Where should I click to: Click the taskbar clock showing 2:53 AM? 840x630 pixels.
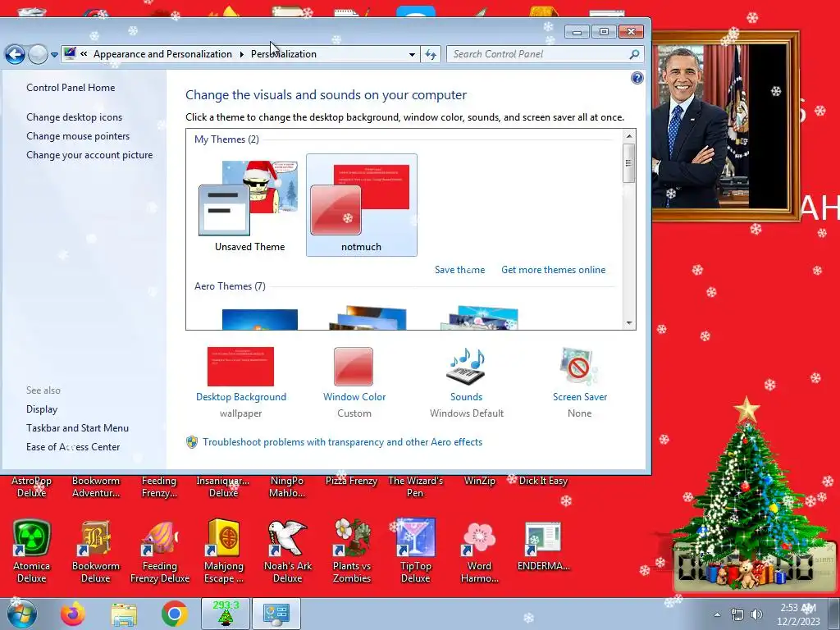pos(797,614)
